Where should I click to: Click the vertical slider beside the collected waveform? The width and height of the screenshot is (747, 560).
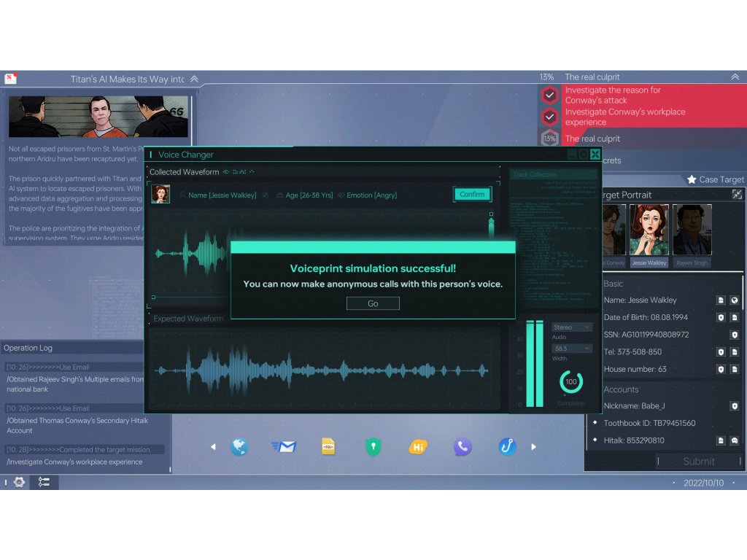(491, 225)
